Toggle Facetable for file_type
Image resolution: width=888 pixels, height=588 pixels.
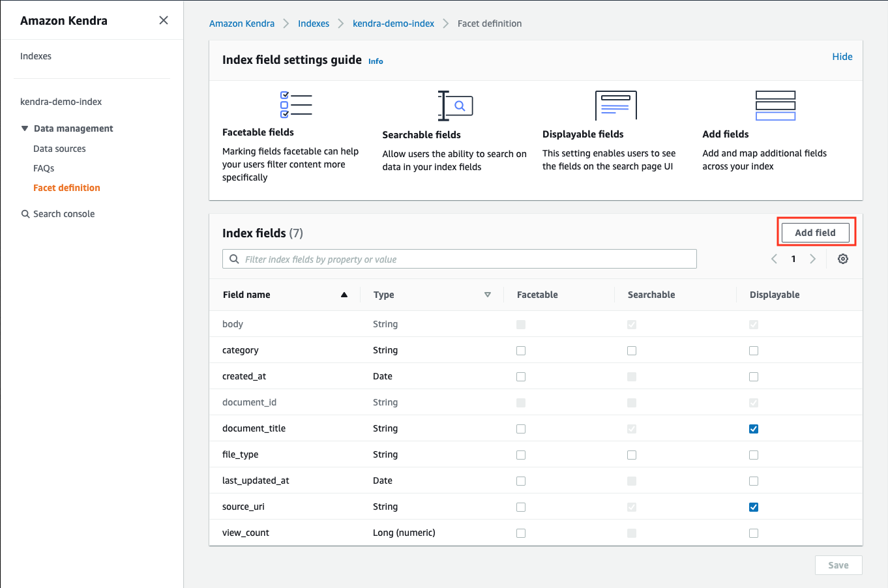(x=521, y=454)
